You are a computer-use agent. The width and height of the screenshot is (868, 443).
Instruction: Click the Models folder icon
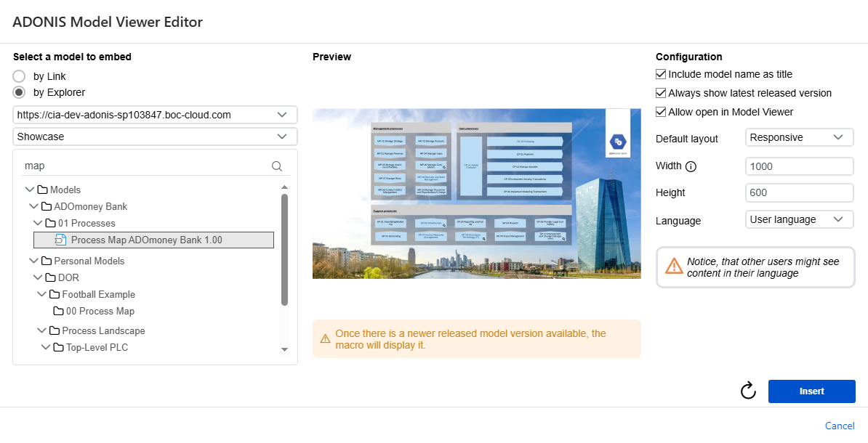pos(43,190)
